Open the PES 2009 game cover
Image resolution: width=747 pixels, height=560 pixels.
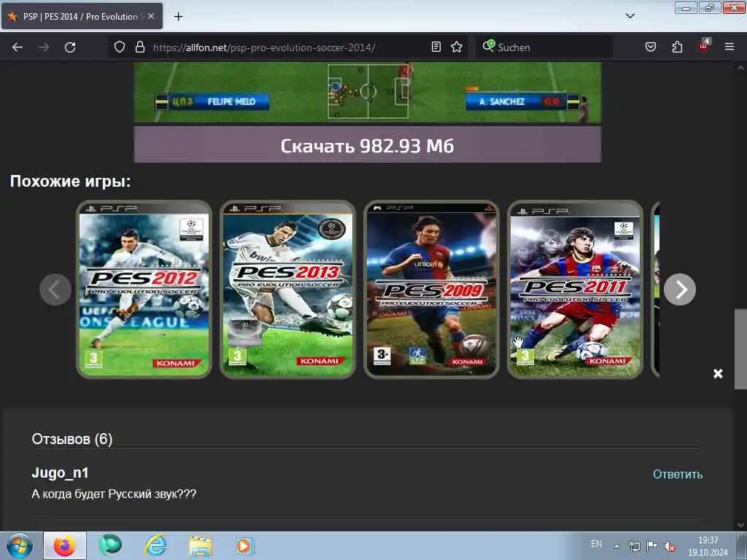(x=432, y=289)
